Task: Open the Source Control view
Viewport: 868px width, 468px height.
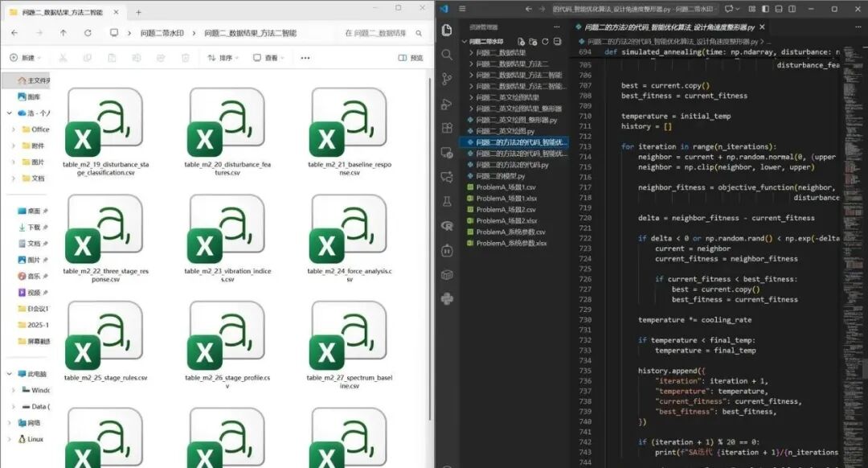Action: point(447,79)
